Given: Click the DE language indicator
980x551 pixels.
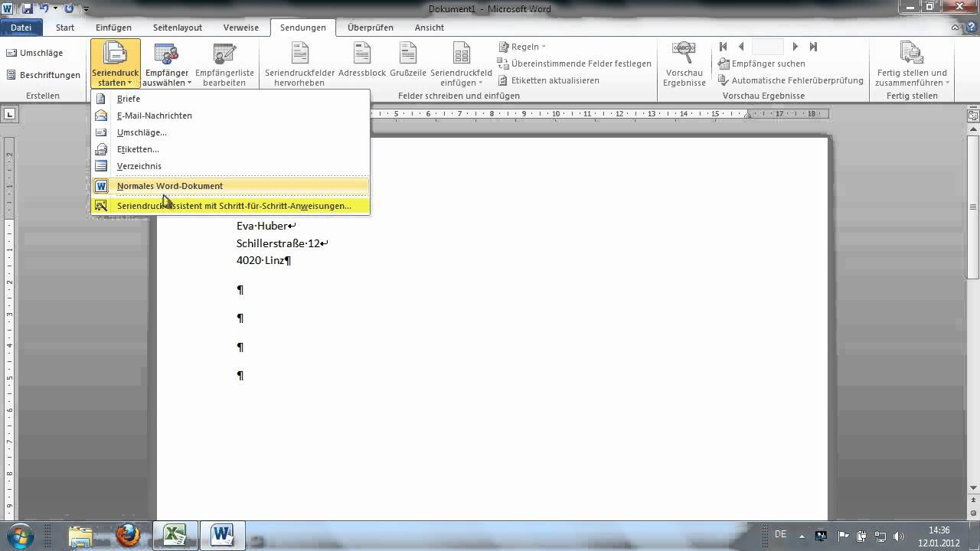Looking at the screenshot, I should point(780,534).
